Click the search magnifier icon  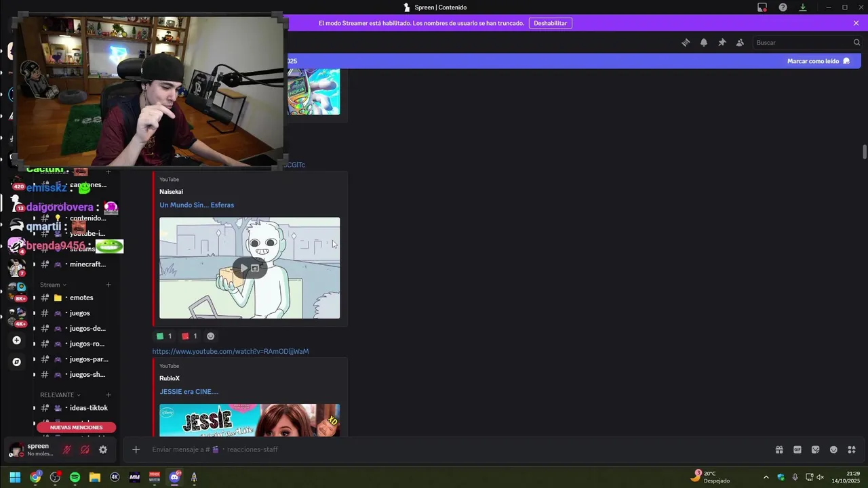coord(856,42)
